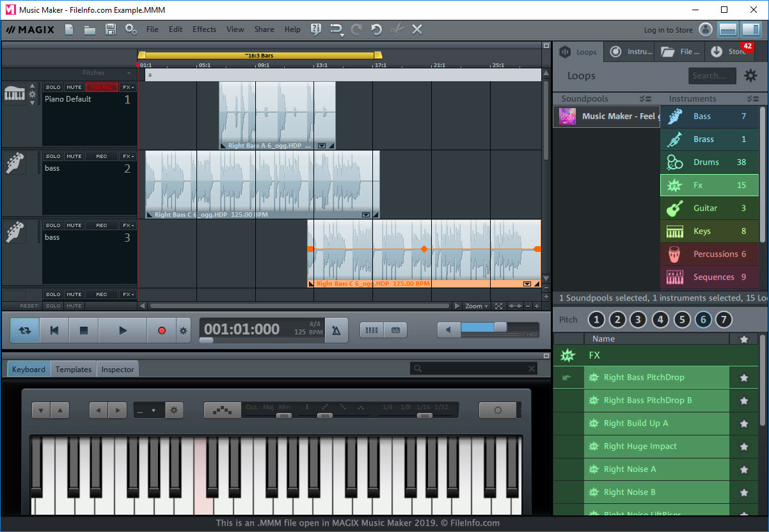The width and height of the screenshot is (769, 532).
Task: Select the Brass instrument category
Action: [710, 139]
